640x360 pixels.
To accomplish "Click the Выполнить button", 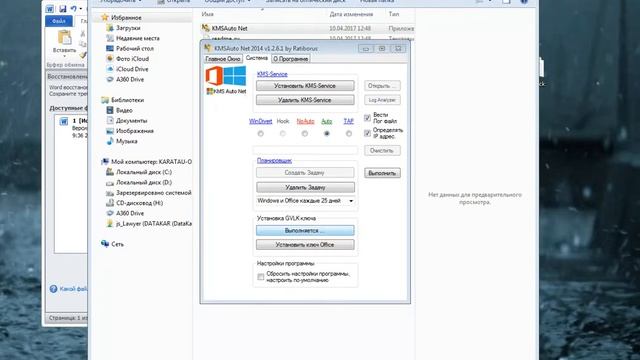I will coord(382,173).
